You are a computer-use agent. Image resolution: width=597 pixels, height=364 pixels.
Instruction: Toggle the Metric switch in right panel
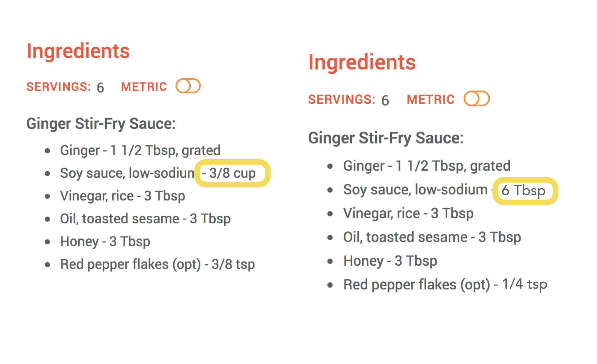tap(477, 99)
